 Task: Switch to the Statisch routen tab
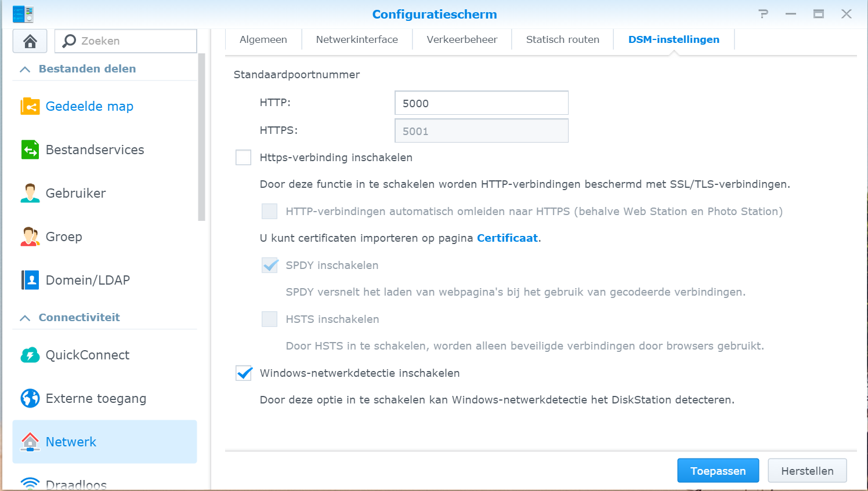pyautogui.click(x=562, y=39)
